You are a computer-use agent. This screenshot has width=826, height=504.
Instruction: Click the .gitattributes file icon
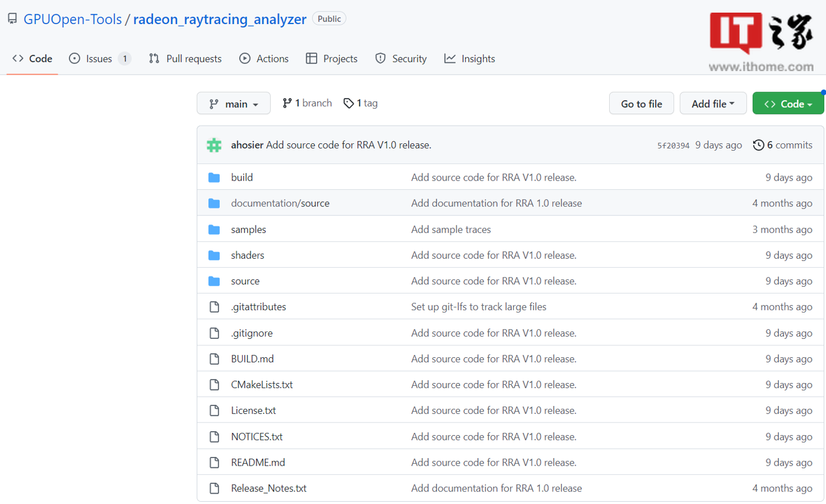(x=215, y=307)
